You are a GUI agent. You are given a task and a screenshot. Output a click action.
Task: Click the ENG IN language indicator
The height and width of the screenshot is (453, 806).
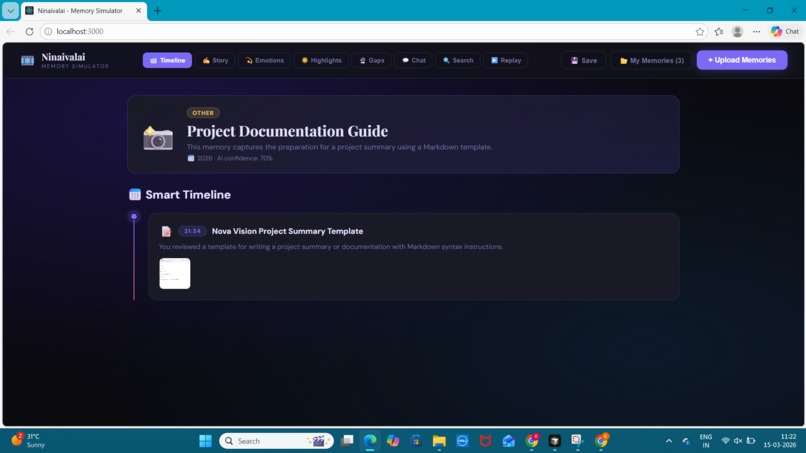tap(706, 441)
